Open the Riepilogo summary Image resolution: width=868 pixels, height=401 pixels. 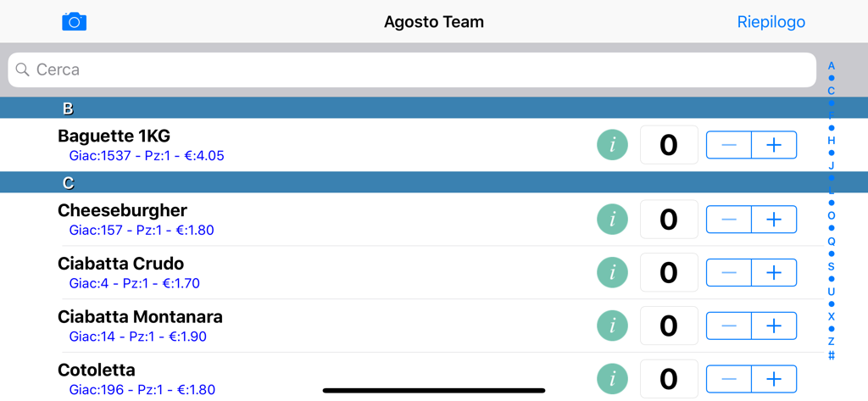(x=771, y=22)
